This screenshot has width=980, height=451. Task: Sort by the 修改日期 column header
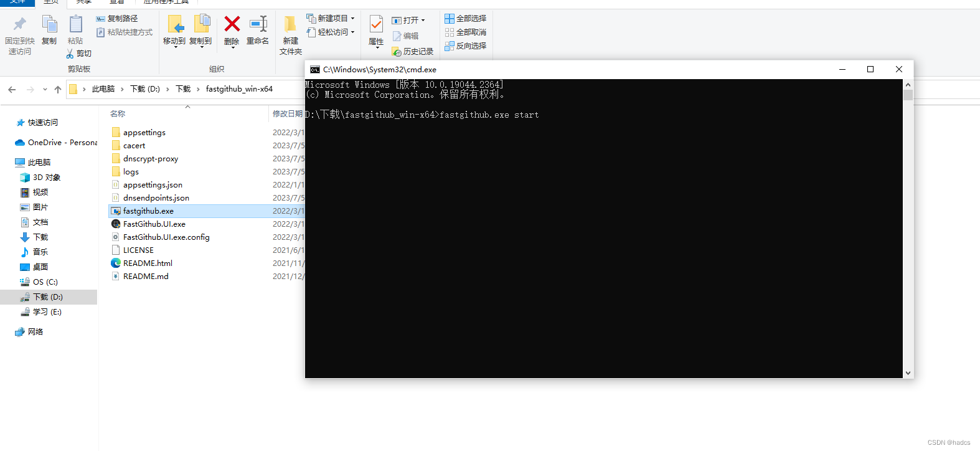287,114
